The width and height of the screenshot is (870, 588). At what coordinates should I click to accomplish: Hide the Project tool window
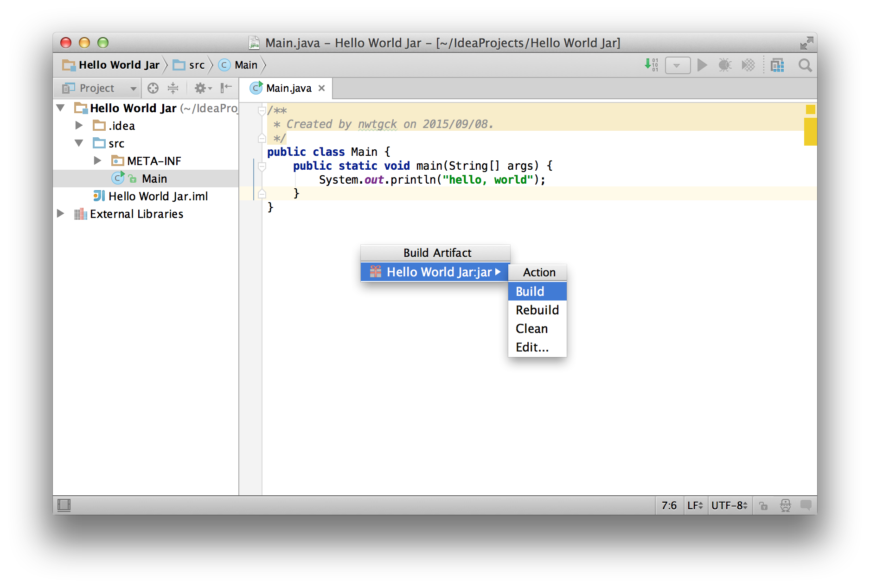[226, 88]
